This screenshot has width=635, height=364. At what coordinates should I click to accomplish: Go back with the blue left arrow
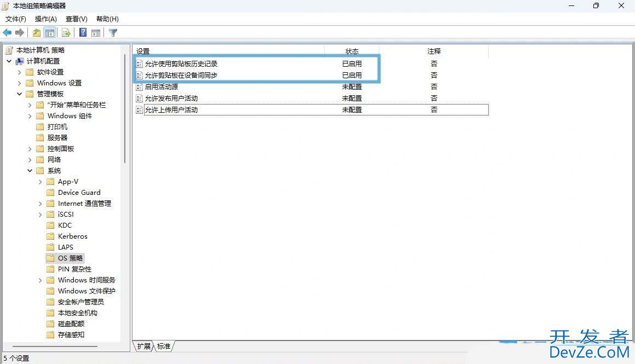pyautogui.click(x=7, y=33)
